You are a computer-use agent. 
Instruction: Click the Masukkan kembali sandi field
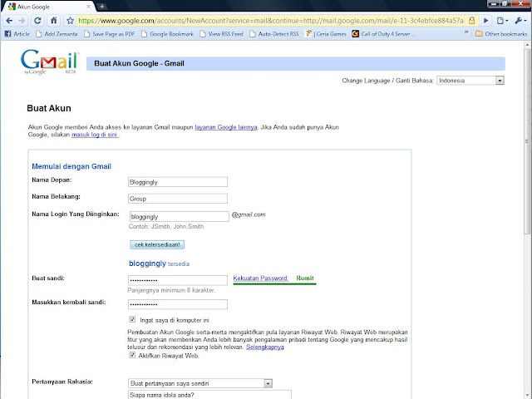178,304
